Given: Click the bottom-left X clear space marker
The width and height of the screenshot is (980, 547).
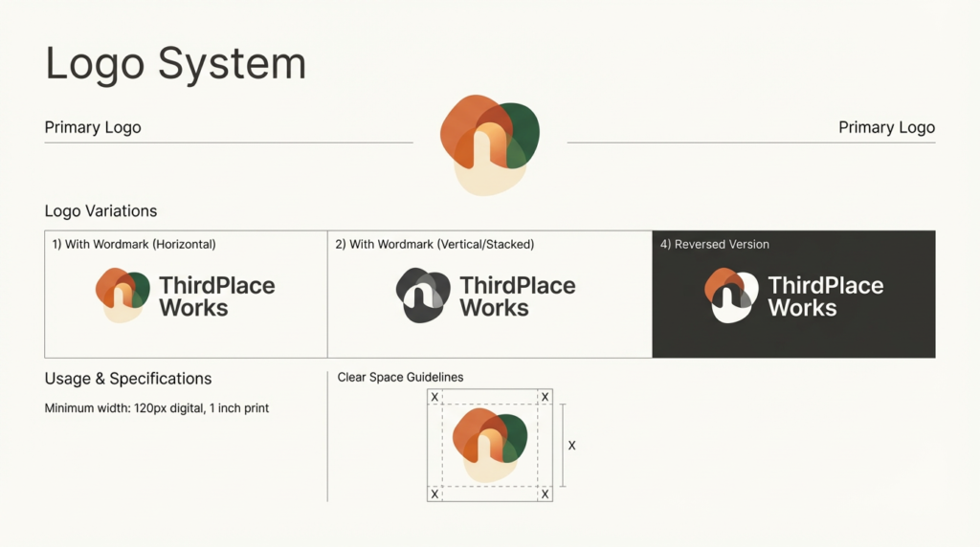Looking at the screenshot, I should 434,493.
